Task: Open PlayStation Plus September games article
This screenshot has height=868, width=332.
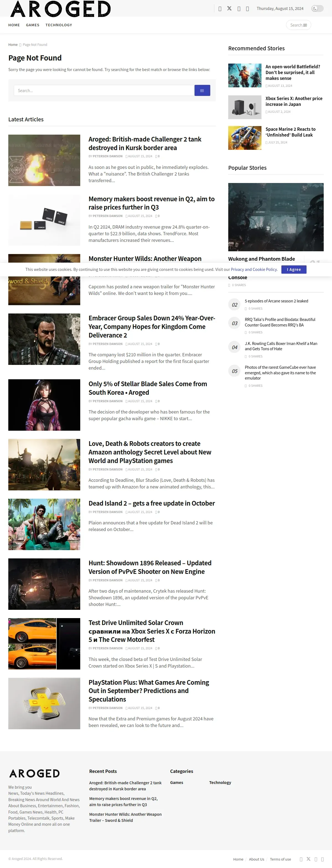Action: click(x=149, y=691)
